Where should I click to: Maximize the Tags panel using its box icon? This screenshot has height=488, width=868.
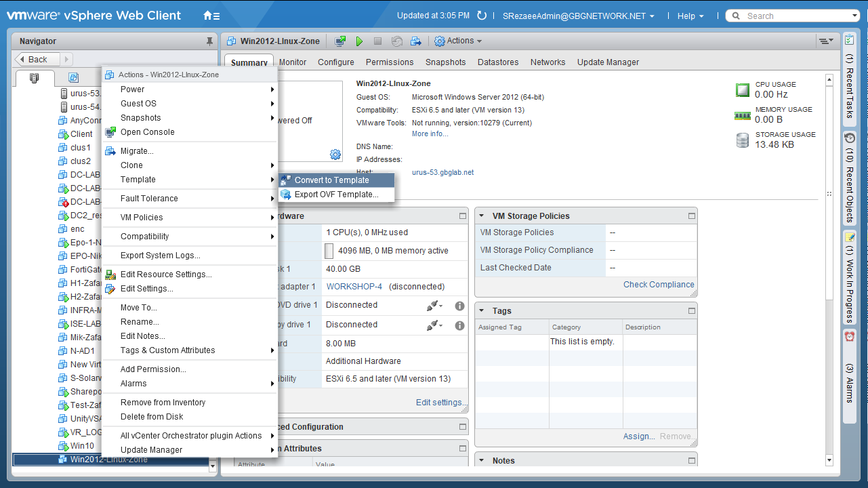pos(691,311)
